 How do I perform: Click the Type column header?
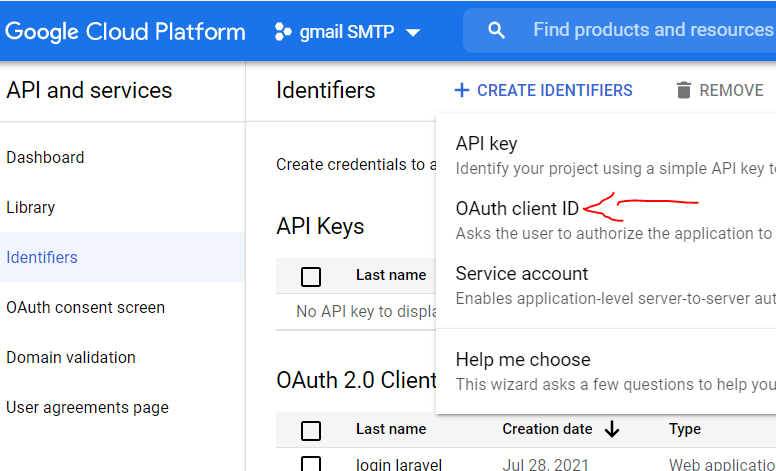click(685, 429)
